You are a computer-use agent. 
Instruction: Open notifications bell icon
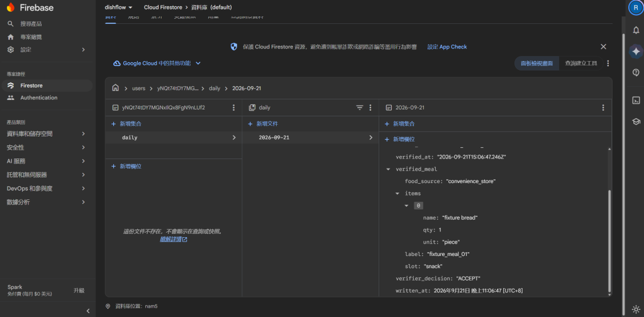[x=636, y=30]
